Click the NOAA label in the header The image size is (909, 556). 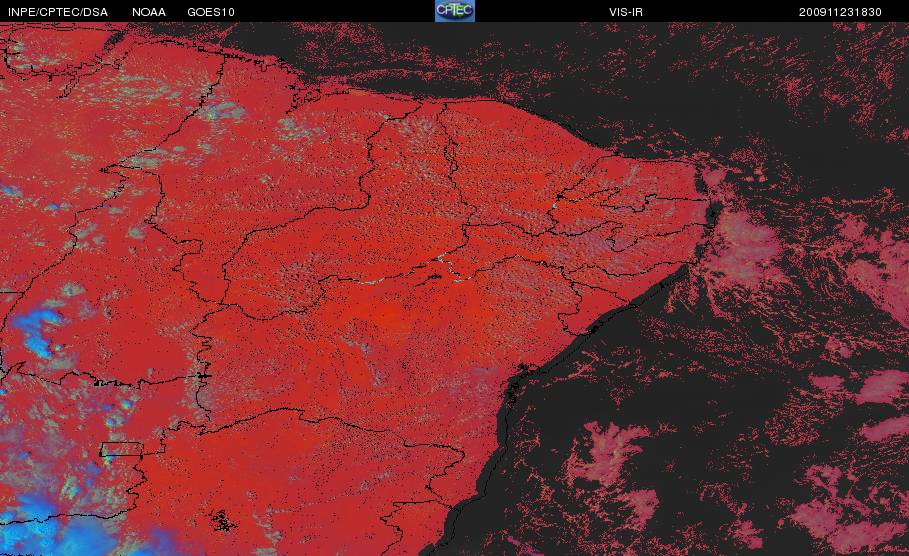pos(148,12)
